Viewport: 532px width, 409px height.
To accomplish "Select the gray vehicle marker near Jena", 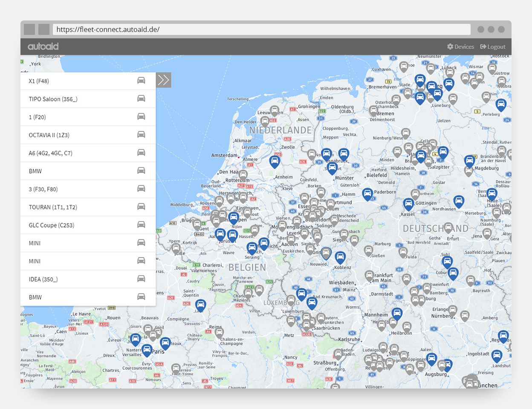I will [x=487, y=234].
